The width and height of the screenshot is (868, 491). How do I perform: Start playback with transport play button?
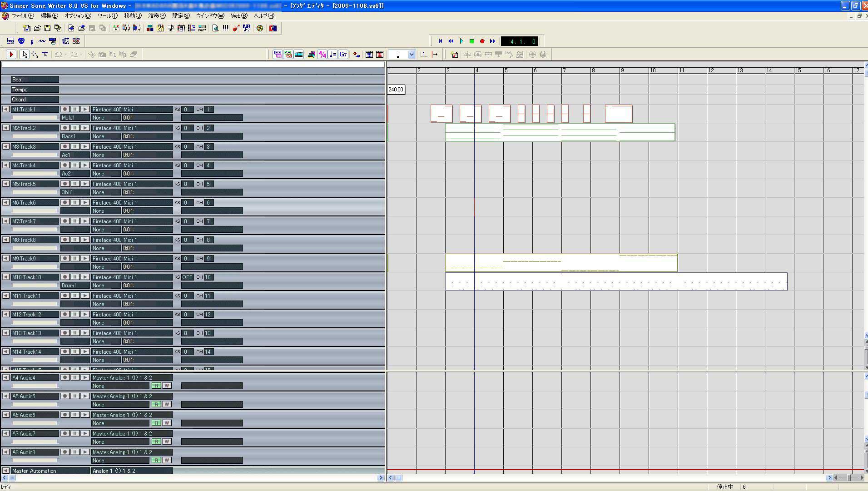click(x=461, y=41)
